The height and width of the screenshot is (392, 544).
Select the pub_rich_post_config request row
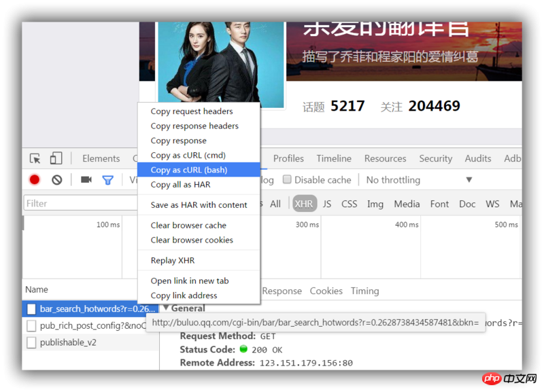(x=91, y=325)
